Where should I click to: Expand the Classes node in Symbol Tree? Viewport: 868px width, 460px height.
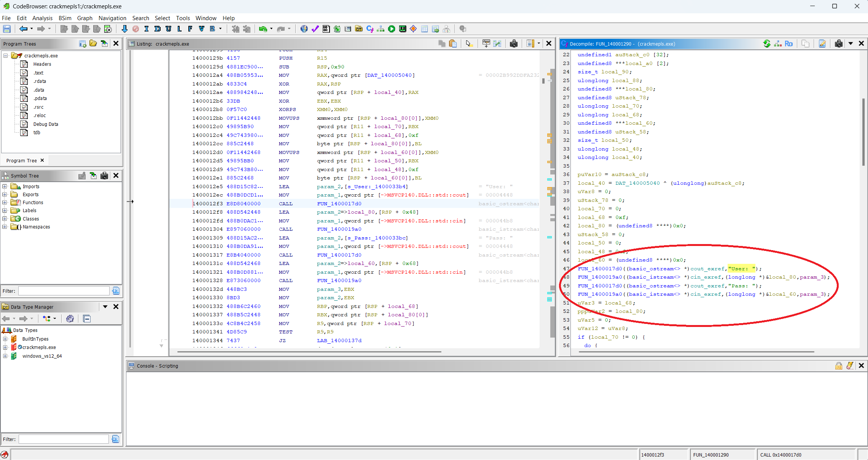click(5, 219)
